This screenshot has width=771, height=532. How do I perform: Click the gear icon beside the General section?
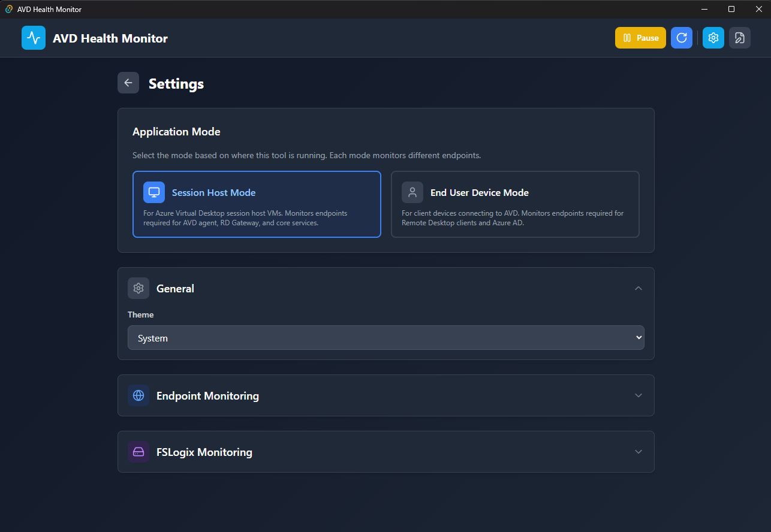138,288
